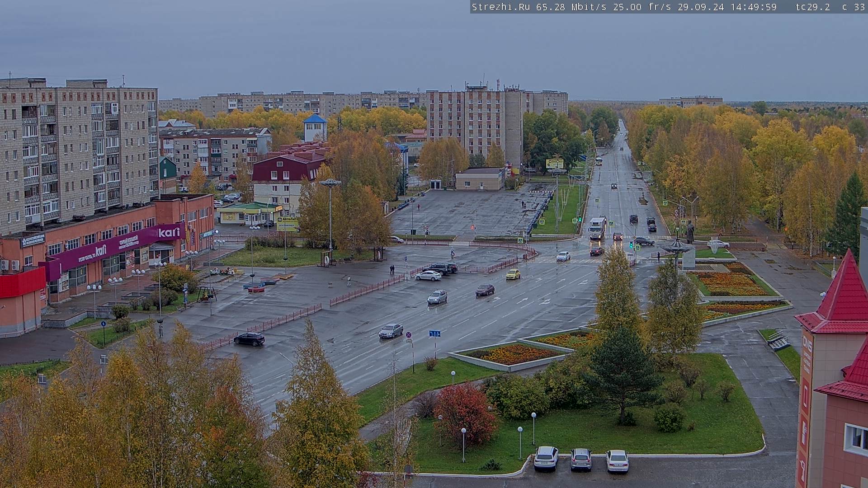Click the large white kari storefront sign
868x488 pixels.
click(169, 233)
